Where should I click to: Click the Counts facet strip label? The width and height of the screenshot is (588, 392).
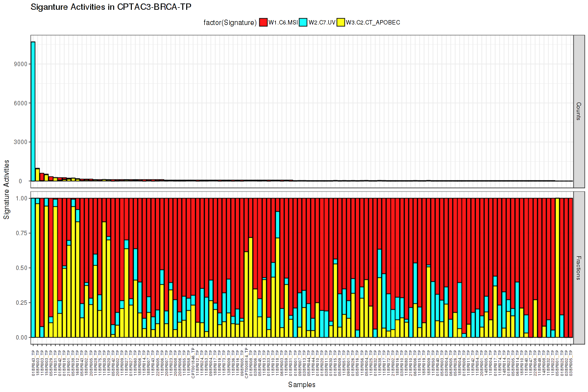pos(579,112)
